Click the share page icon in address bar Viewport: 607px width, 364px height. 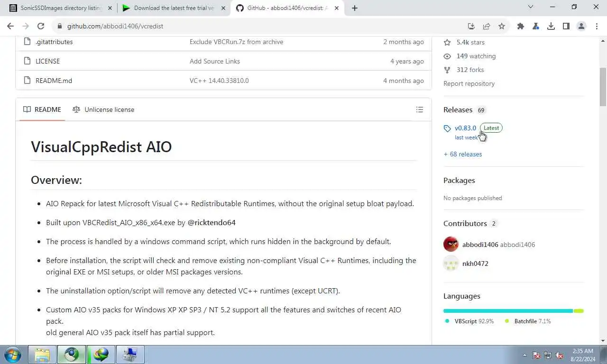[x=487, y=26]
